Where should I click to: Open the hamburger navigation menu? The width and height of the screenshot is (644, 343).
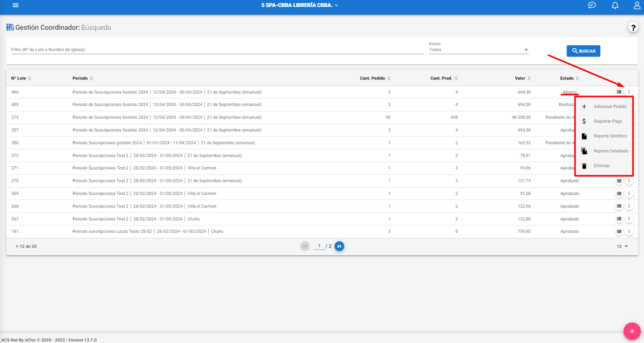coord(15,5)
